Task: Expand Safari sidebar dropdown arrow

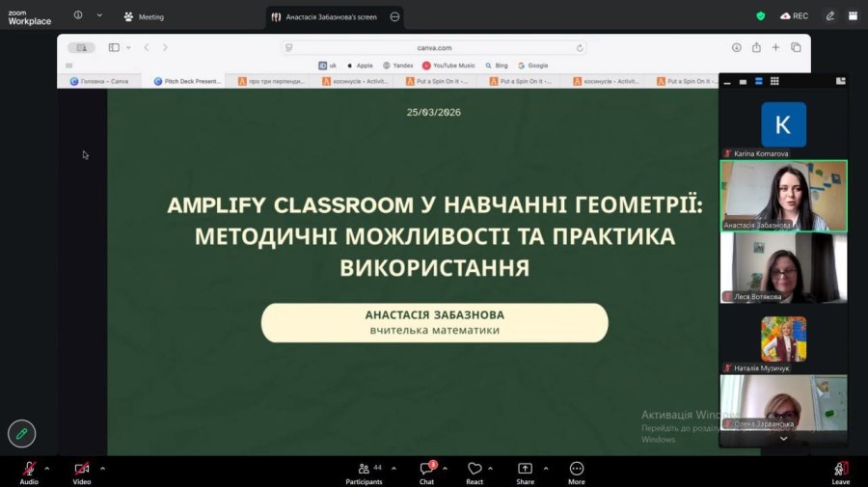Action: pos(128,47)
